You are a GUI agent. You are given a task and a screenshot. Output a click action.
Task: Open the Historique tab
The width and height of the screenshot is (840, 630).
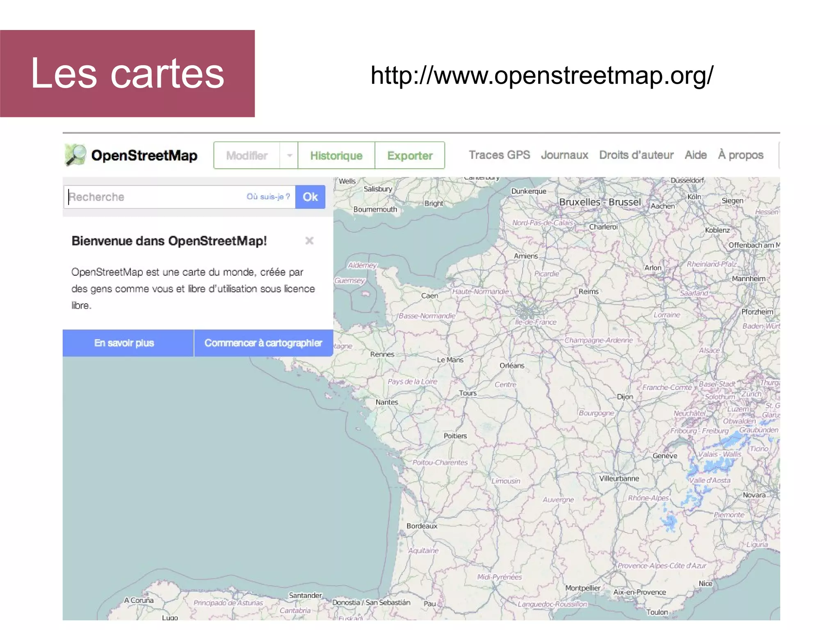coord(336,156)
